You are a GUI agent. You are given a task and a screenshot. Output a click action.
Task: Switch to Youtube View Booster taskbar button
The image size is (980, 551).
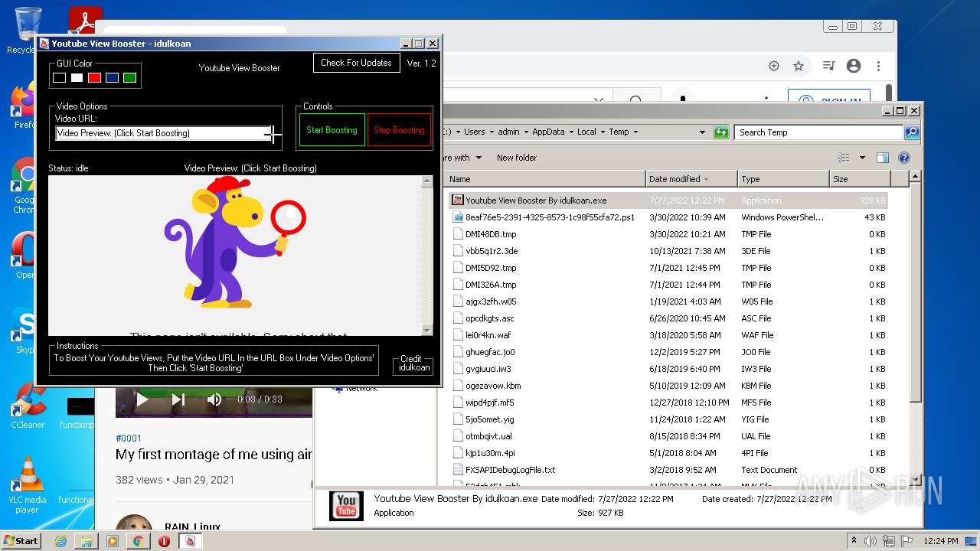(191, 541)
